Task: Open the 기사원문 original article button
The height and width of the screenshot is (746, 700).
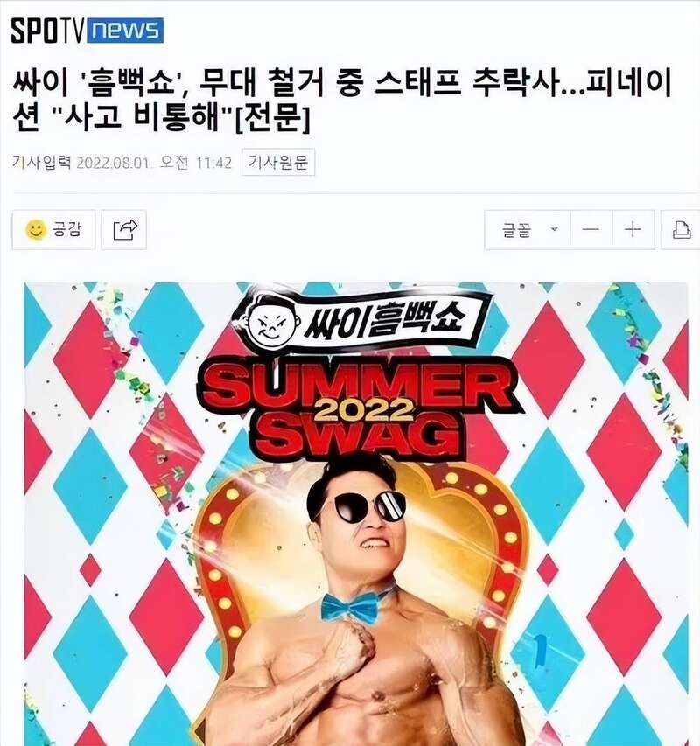Action: (x=278, y=163)
